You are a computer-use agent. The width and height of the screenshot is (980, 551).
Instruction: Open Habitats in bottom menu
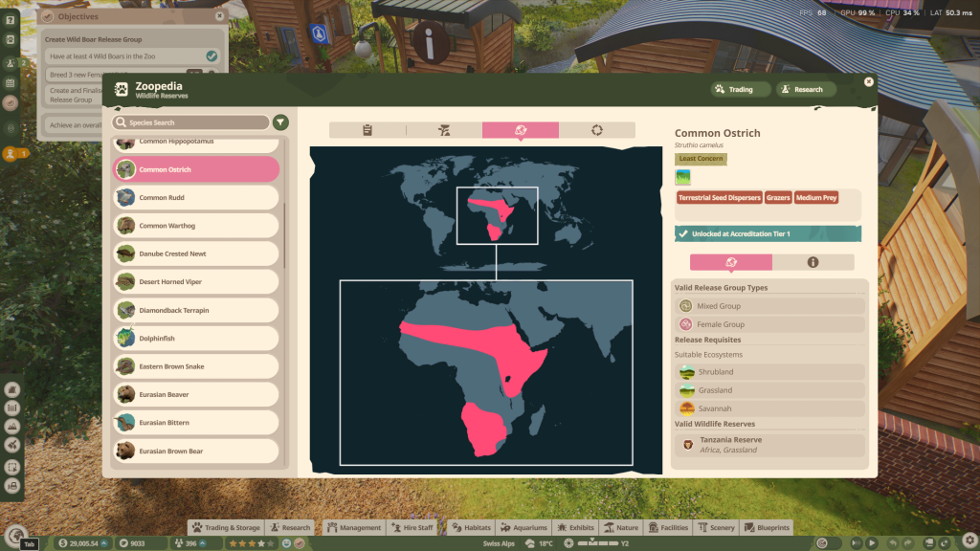click(x=471, y=527)
